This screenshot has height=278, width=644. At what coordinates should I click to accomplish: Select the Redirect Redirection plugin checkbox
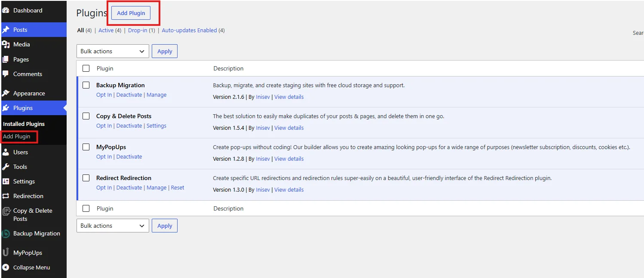(x=86, y=178)
